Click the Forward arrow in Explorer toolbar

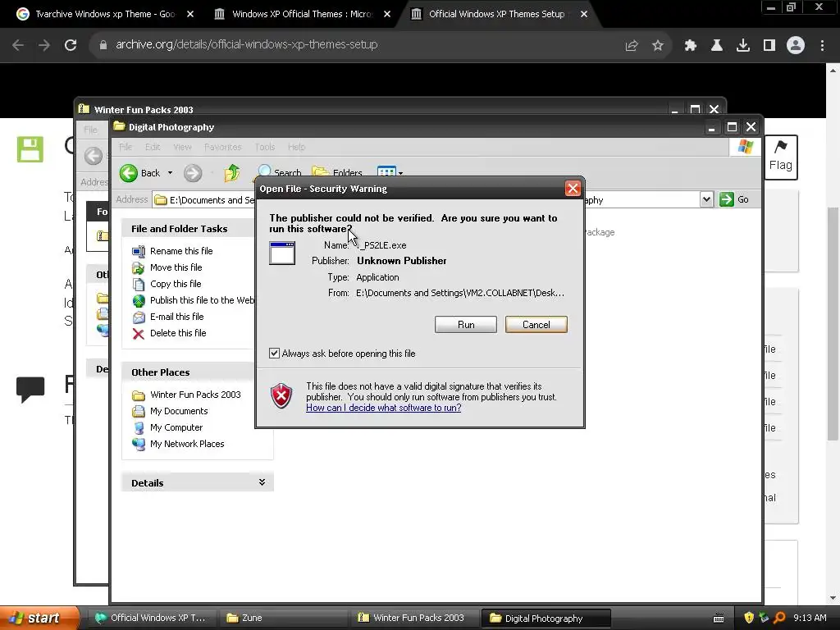tap(192, 173)
